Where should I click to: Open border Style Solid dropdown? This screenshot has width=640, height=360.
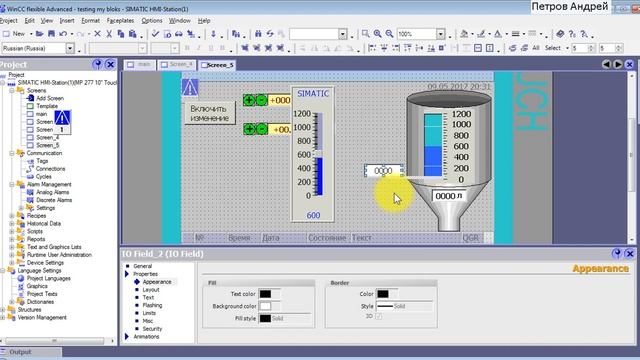[404, 306]
